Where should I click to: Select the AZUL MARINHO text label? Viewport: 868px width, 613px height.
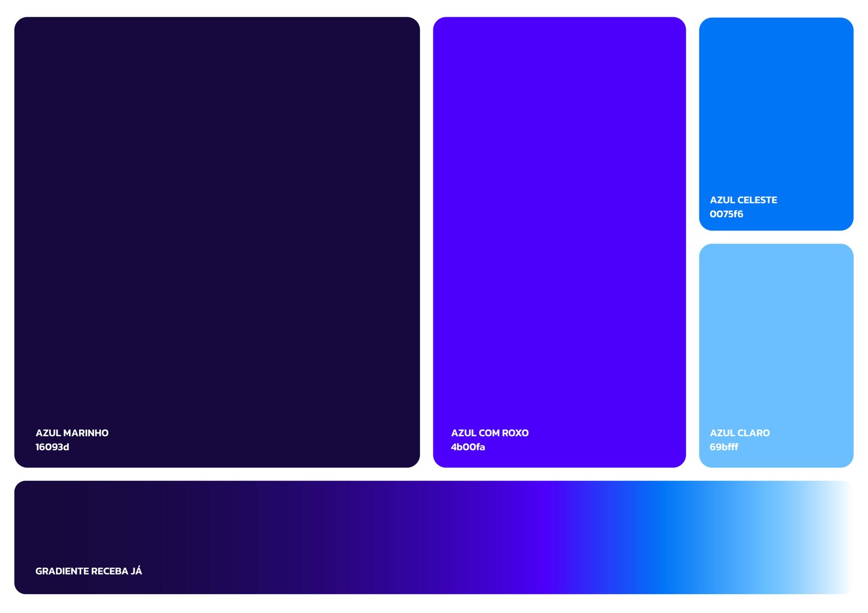[x=72, y=433]
